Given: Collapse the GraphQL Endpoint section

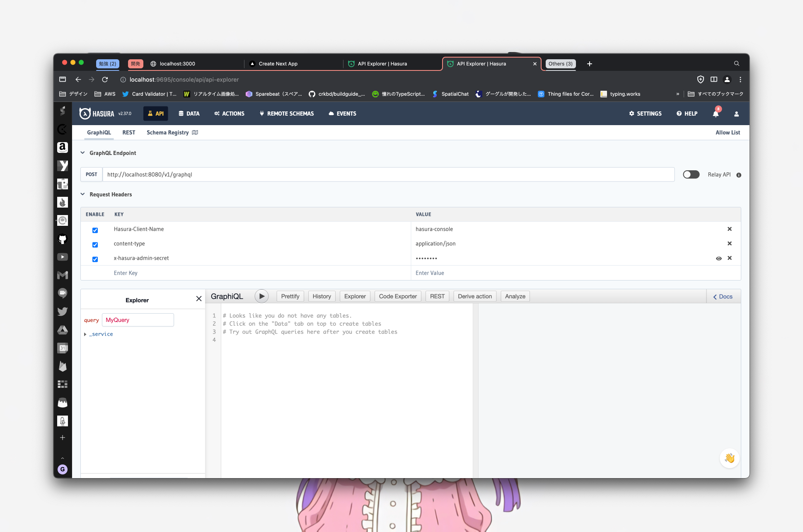Looking at the screenshot, I should (x=82, y=153).
